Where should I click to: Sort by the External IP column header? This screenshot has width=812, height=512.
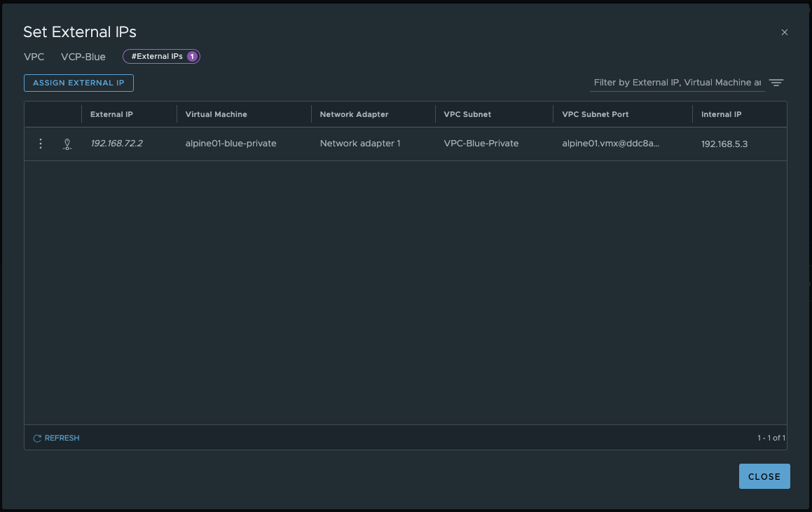[111, 114]
